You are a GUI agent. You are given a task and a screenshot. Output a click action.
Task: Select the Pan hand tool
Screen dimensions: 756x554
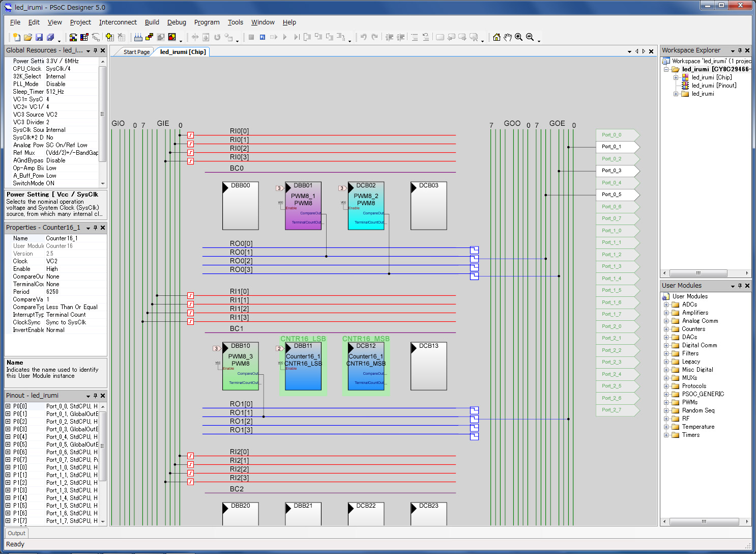click(508, 37)
